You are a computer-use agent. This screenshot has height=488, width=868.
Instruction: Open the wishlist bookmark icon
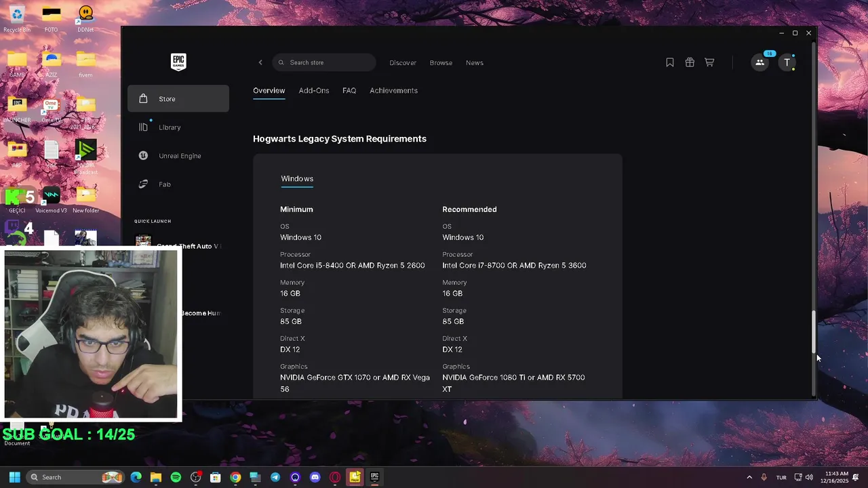coord(670,62)
